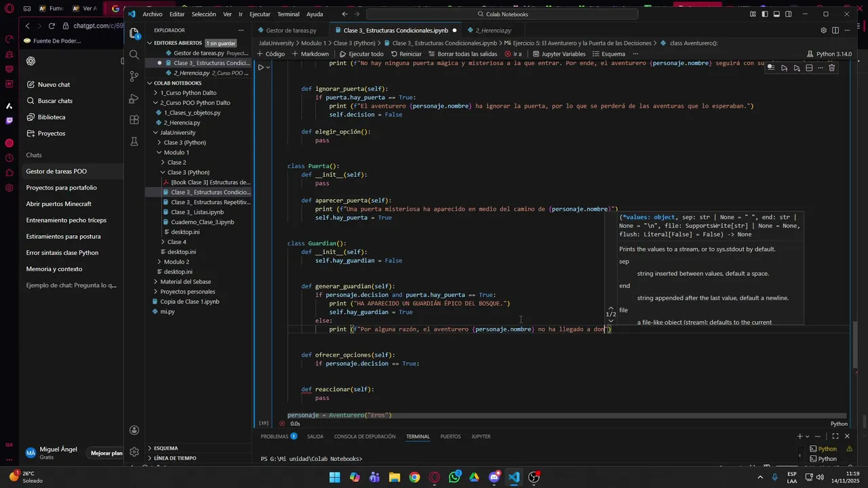Open the Search view in activity bar
This screenshot has width=868, height=488.
[134, 54]
